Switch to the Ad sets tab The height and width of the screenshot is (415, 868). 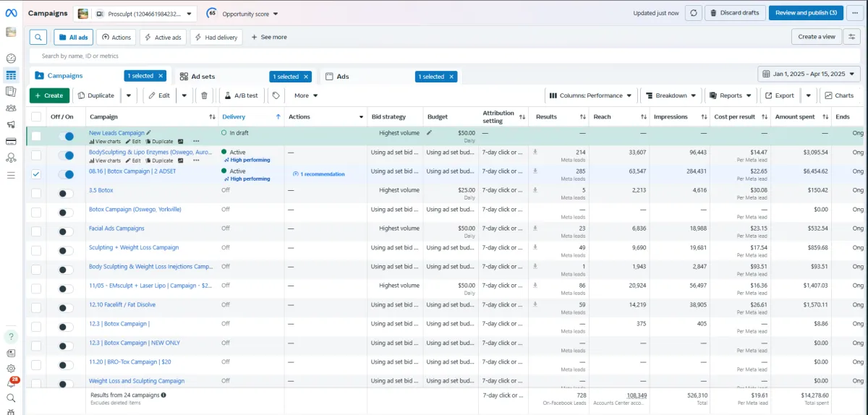203,76
